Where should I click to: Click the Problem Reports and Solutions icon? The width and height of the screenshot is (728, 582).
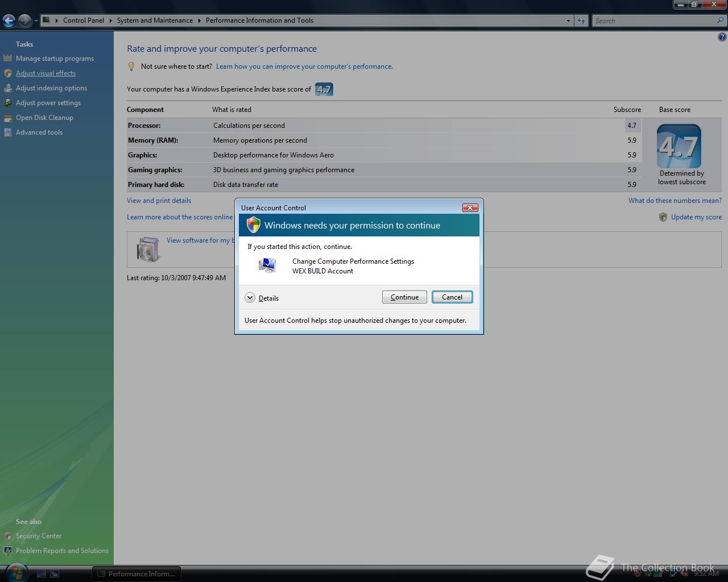[7, 550]
